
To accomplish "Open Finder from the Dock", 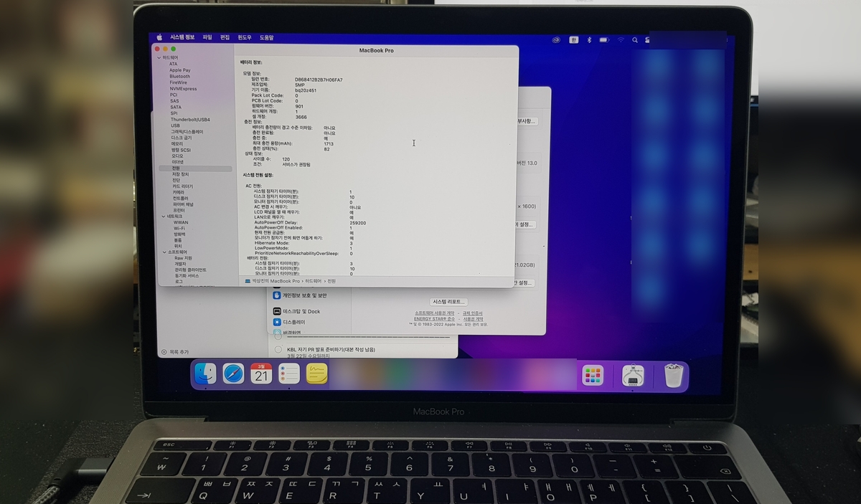I will pos(205,374).
